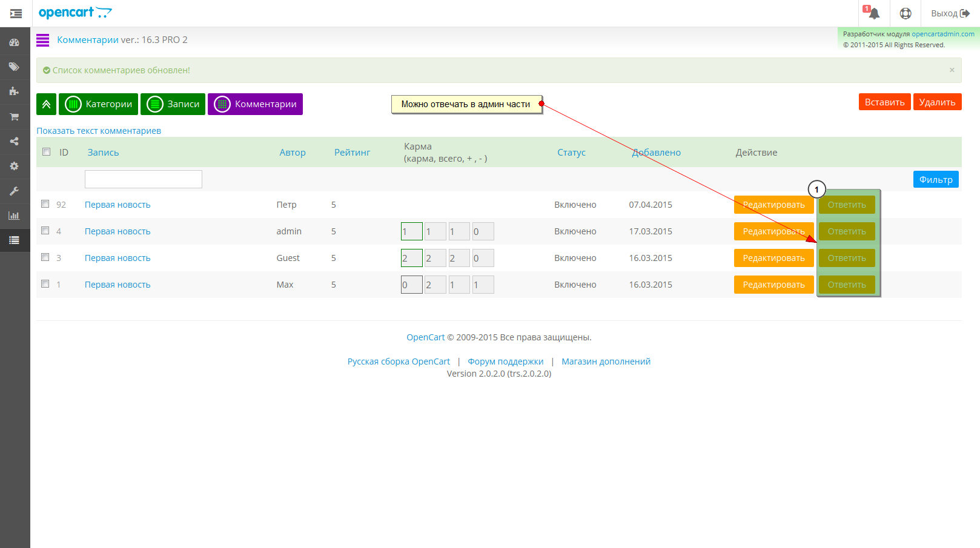Click the green double-chevron up button

coord(46,104)
